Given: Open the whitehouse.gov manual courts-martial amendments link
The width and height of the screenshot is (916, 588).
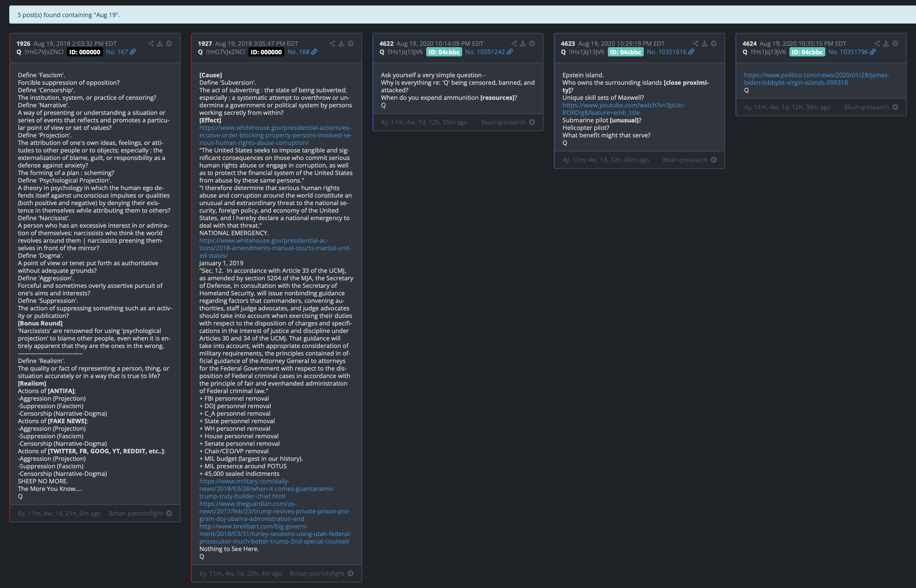Looking at the screenshot, I should 275,248.
